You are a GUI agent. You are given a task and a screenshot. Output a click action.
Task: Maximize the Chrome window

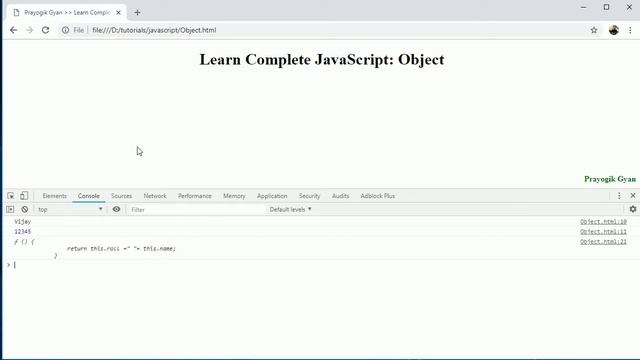pyautogui.click(x=607, y=7)
